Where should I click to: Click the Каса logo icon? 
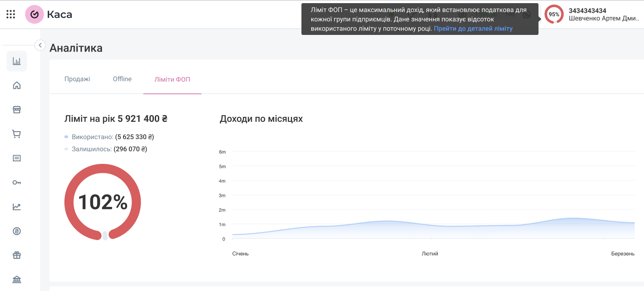tap(34, 14)
